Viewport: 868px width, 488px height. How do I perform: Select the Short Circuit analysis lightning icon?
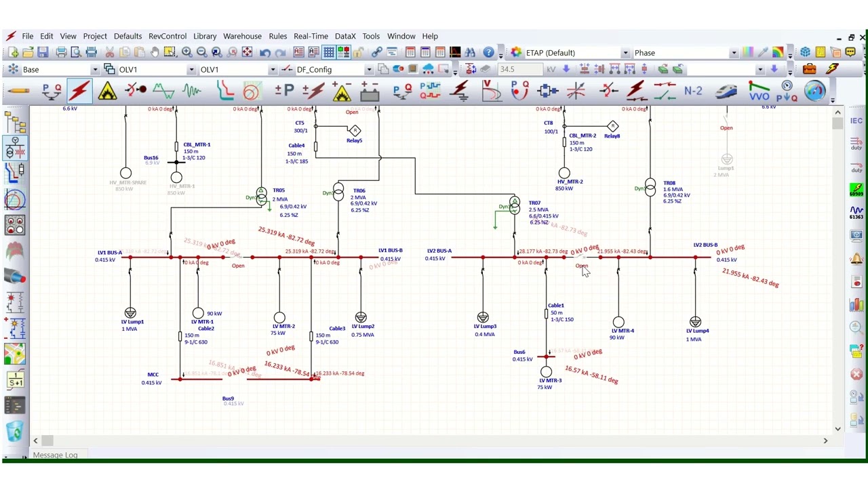coord(79,91)
